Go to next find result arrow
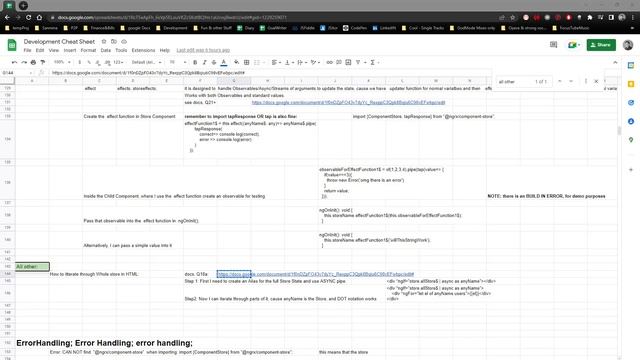The width and height of the screenshot is (640, 360). tap(571, 82)
